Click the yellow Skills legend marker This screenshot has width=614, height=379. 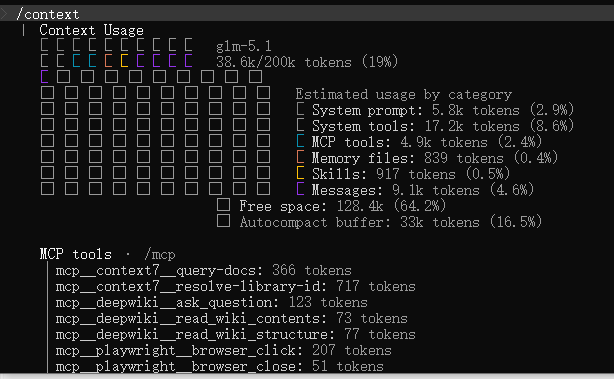tap(300, 173)
